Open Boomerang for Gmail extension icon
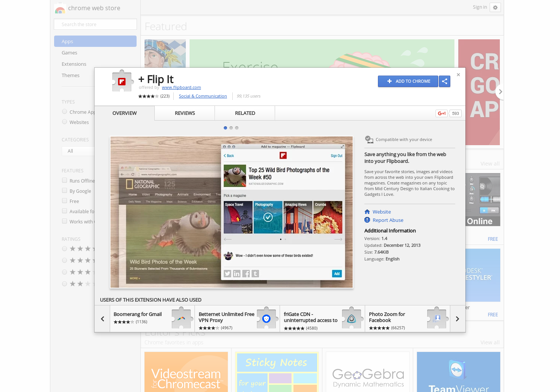This screenshot has width=560, height=392. point(182,318)
